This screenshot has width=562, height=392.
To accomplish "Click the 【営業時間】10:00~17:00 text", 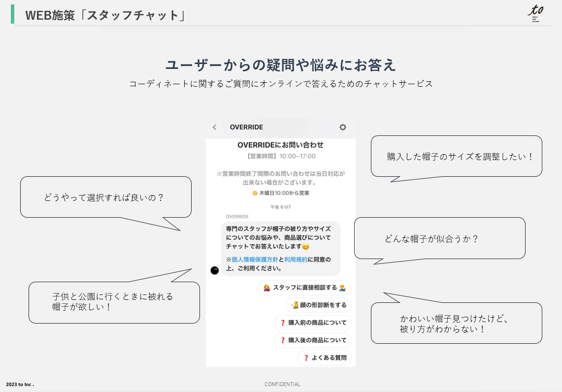I will [x=280, y=156].
